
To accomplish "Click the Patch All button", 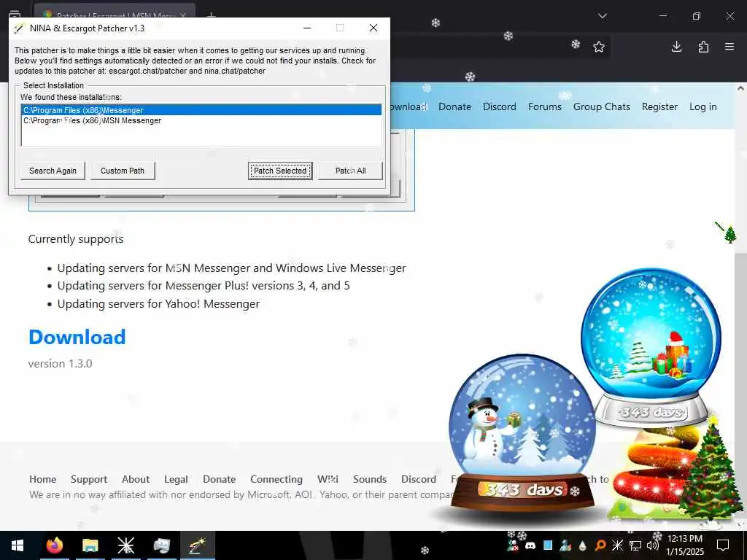I will pos(350,171).
